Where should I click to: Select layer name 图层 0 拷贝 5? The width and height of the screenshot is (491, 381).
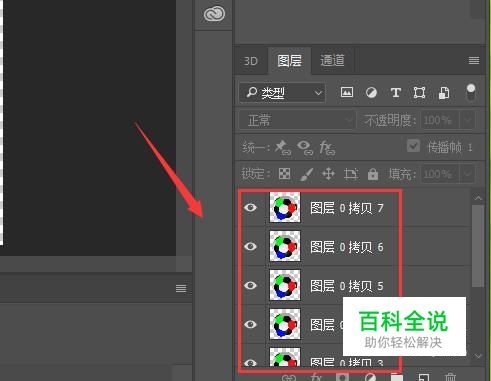[x=347, y=286]
